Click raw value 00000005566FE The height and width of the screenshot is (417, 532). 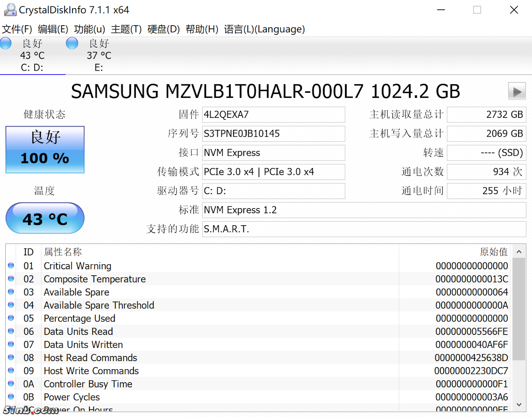coord(472,332)
